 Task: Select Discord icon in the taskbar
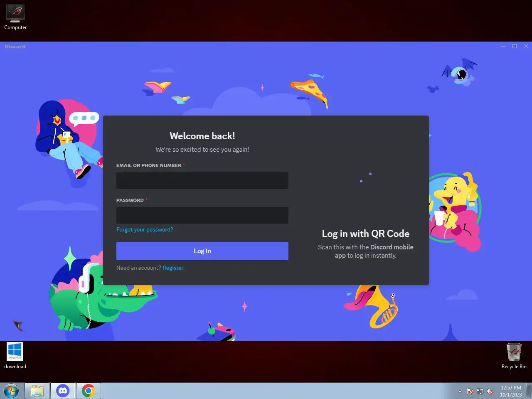pos(63,391)
